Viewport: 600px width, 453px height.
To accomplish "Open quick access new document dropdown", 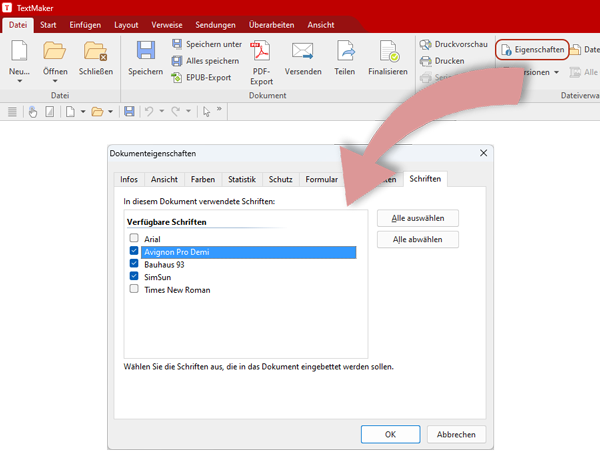I will tap(83, 112).
